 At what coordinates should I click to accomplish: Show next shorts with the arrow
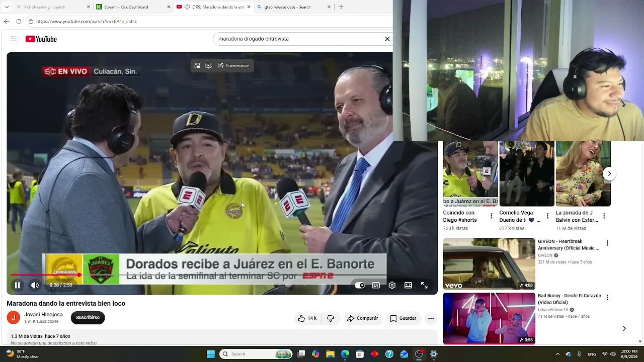[x=609, y=174]
